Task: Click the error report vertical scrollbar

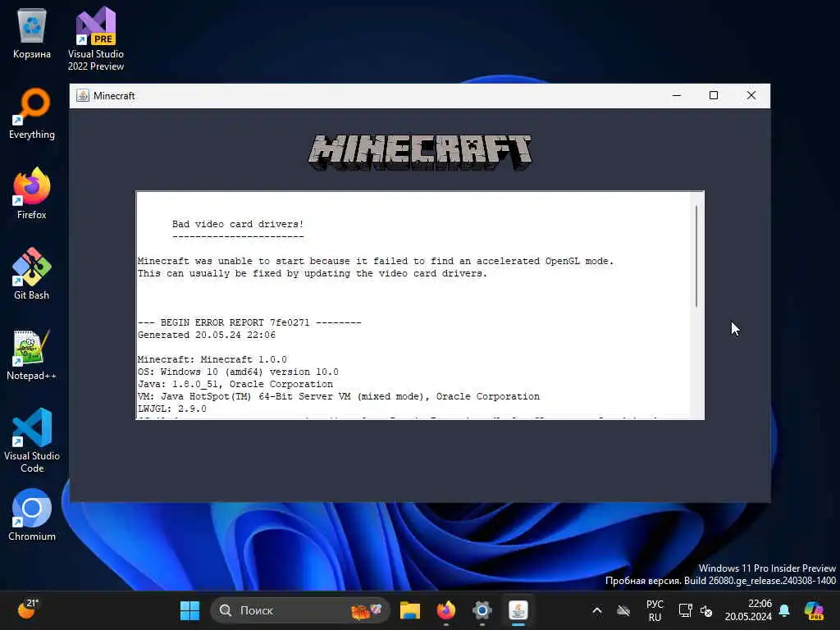Action: pyautogui.click(x=696, y=256)
